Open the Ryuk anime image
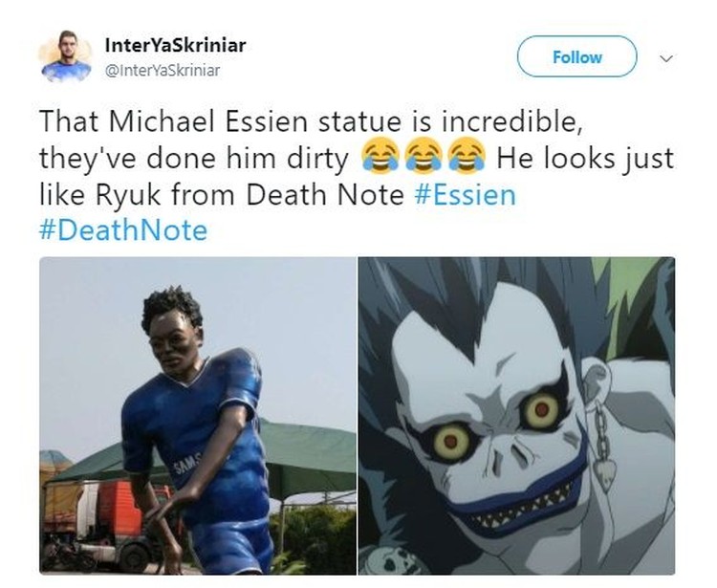The image size is (717, 588). (516, 416)
